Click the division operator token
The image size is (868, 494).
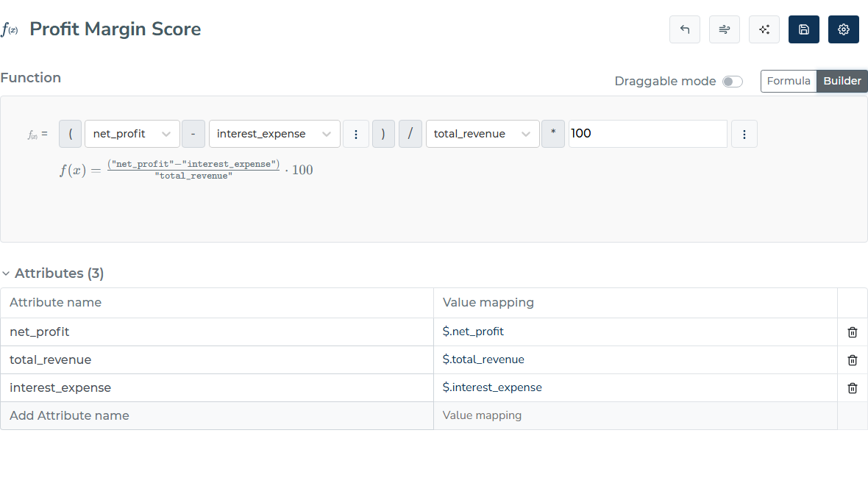point(410,134)
